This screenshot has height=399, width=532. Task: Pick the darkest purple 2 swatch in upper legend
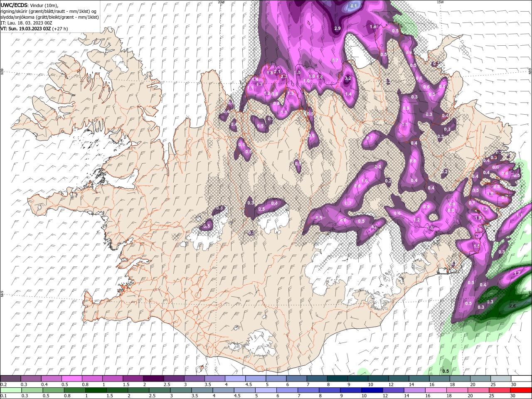point(153,379)
